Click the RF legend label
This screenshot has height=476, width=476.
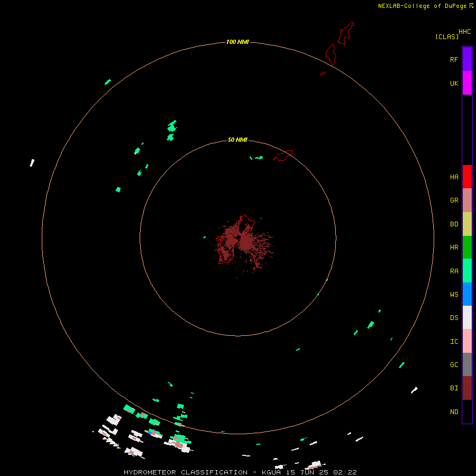tap(454, 59)
